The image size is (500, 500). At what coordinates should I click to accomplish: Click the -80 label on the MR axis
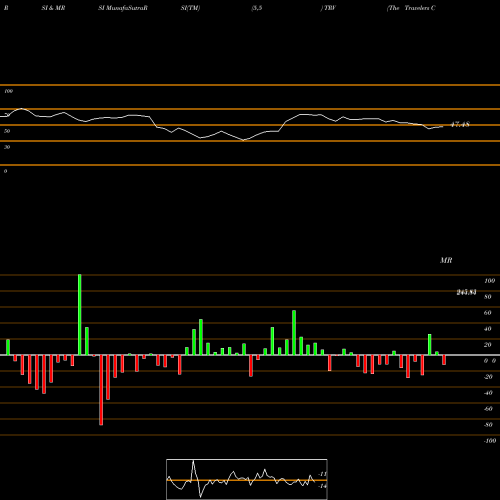click(488, 425)
